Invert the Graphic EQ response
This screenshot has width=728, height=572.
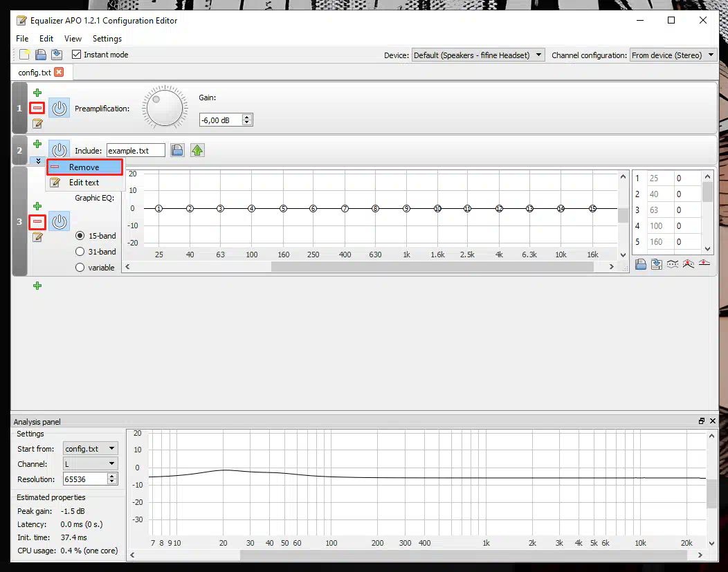(672, 264)
